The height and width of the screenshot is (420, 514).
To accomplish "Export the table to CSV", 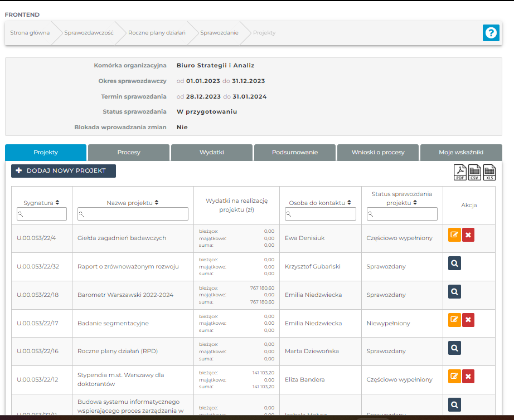I will [474, 173].
